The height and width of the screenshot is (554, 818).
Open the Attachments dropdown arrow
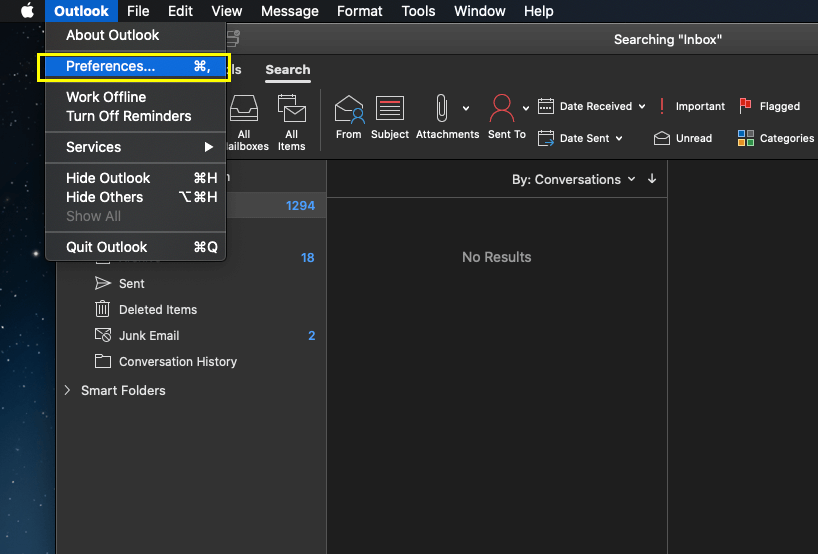(x=466, y=108)
